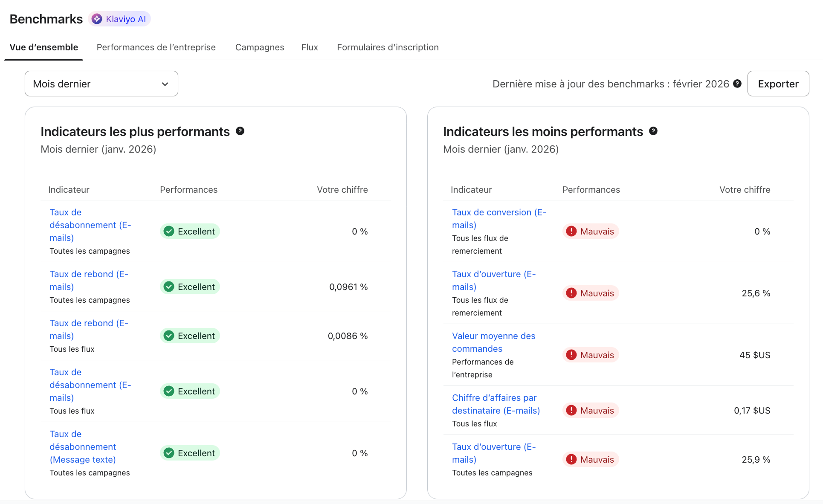Viewport: 823px width, 504px height.
Task: Click Excellent badge for Message texte unsubscribe rate
Action: coord(190,453)
